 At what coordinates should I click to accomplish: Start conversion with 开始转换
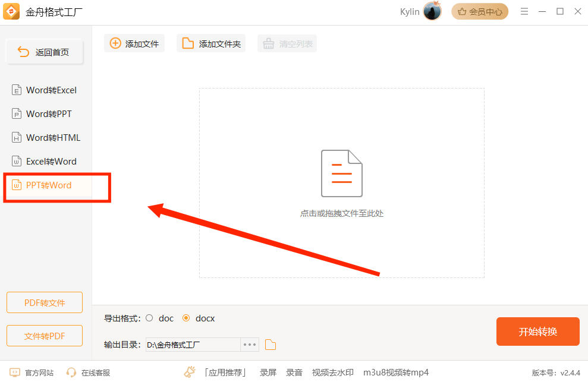(x=537, y=332)
